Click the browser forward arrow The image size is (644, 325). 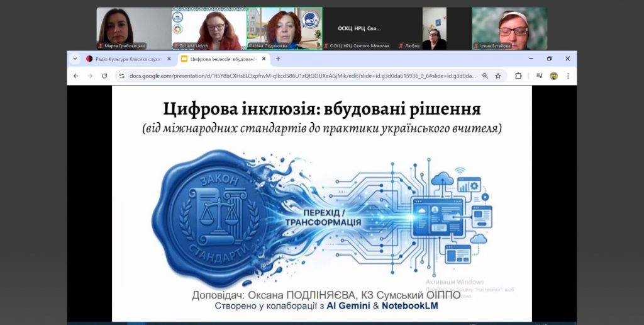90,76
